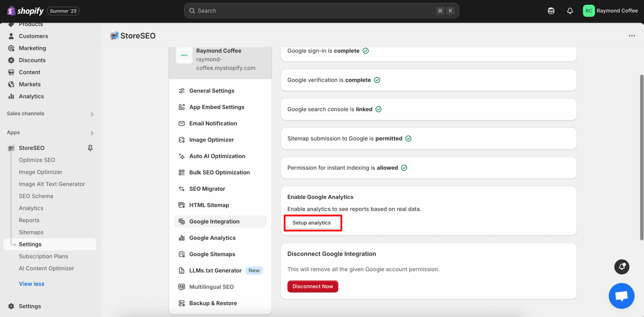Screen dimensions: 644x317
Task: Open the Sidekick assistant icon
Action: coord(551,11)
